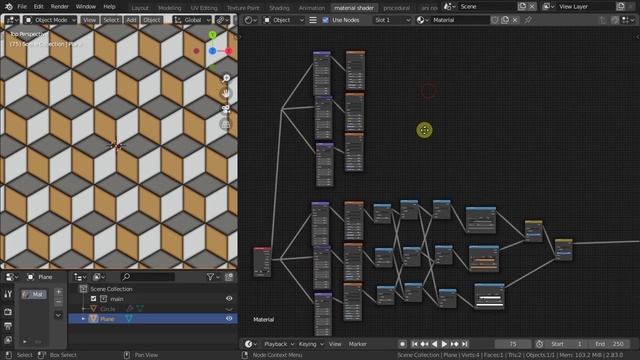Remove material slot with minus button
640x360 pixels.
pos(58,302)
